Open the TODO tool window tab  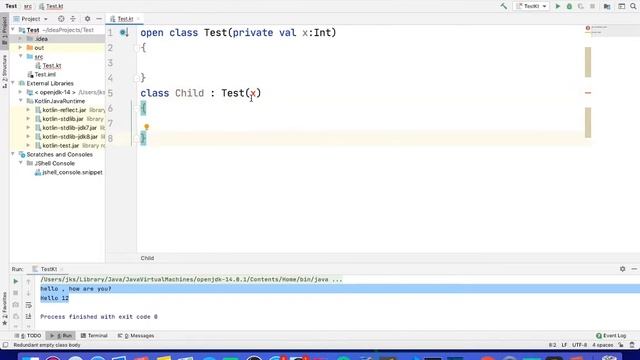coord(29,336)
